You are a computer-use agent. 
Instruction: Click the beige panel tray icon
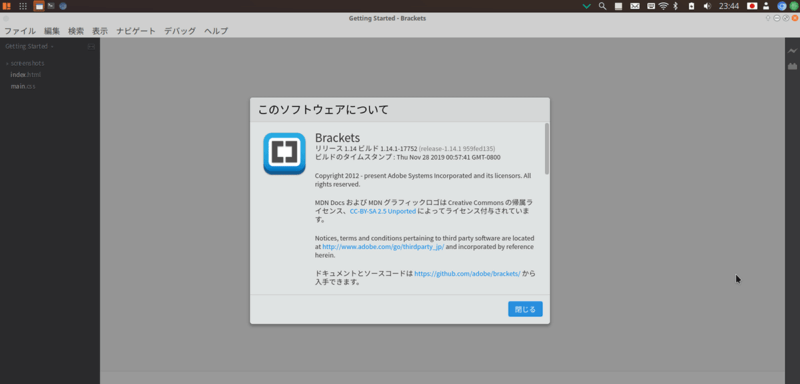[x=618, y=6]
